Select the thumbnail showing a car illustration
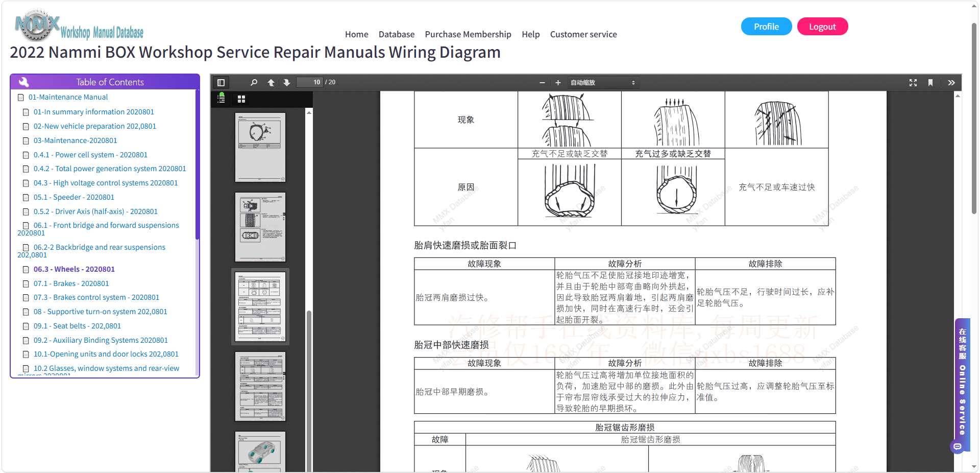The image size is (980, 473). (260, 452)
